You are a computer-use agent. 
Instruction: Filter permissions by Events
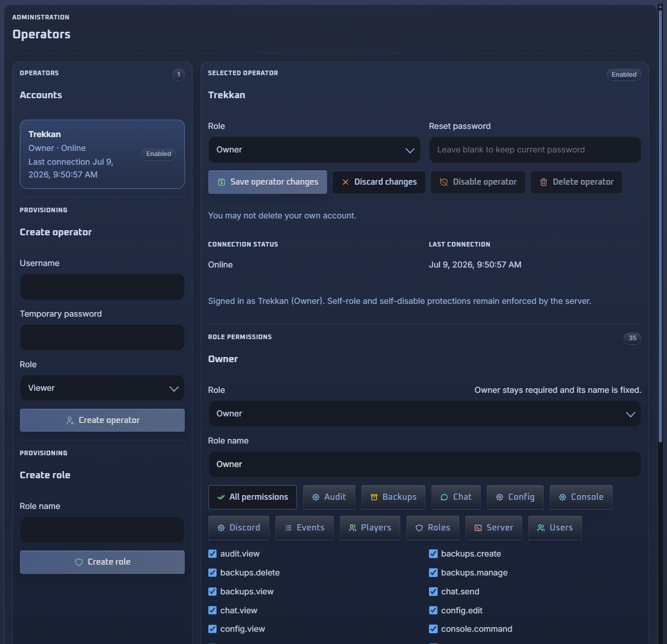click(x=305, y=528)
